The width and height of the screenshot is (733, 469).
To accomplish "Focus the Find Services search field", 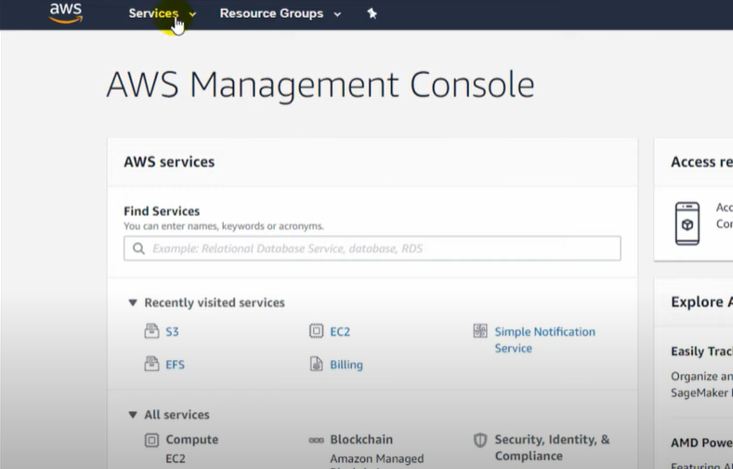I will pyautogui.click(x=372, y=248).
